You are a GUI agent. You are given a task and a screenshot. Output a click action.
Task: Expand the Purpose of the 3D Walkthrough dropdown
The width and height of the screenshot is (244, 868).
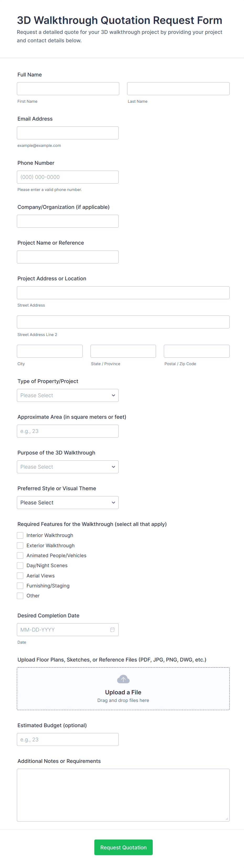68,467
